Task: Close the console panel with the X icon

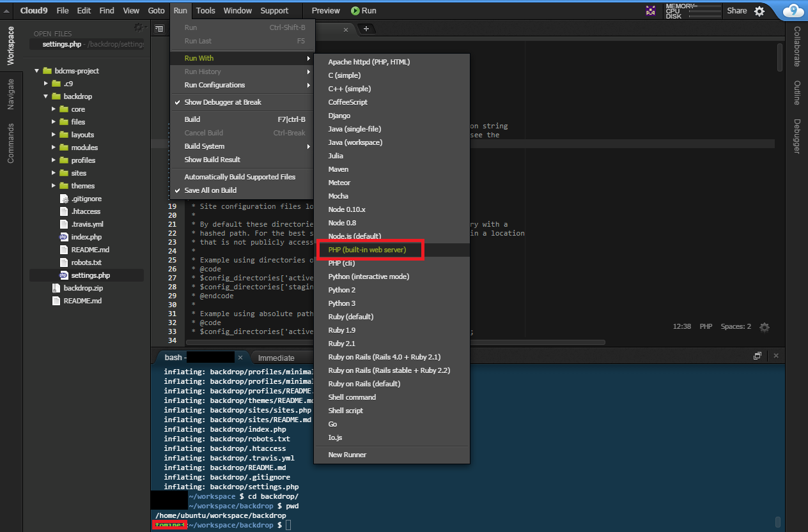Action: coord(776,356)
